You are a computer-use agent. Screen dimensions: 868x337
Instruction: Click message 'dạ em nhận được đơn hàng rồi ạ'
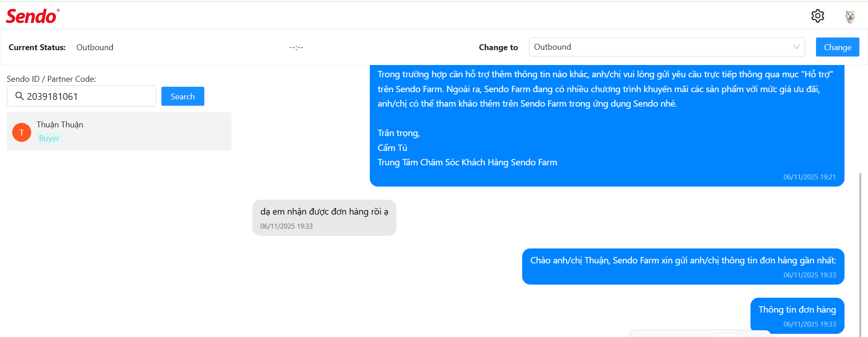pyautogui.click(x=324, y=218)
